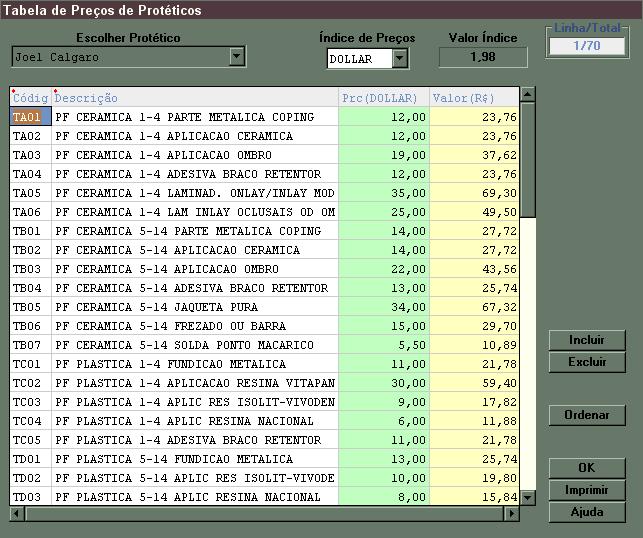Image resolution: width=643 pixels, height=538 pixels.
Task: Click the Descrição column header
Action: click(195, 98)
